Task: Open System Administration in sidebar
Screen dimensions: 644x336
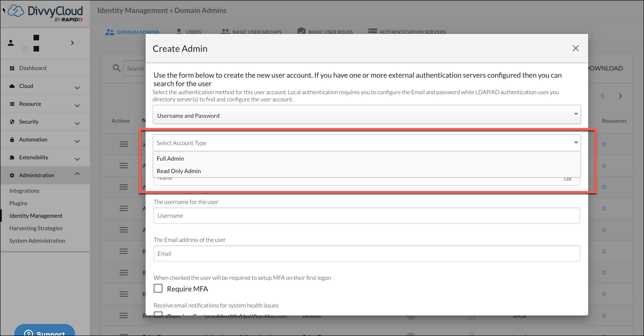Action: 37,241
